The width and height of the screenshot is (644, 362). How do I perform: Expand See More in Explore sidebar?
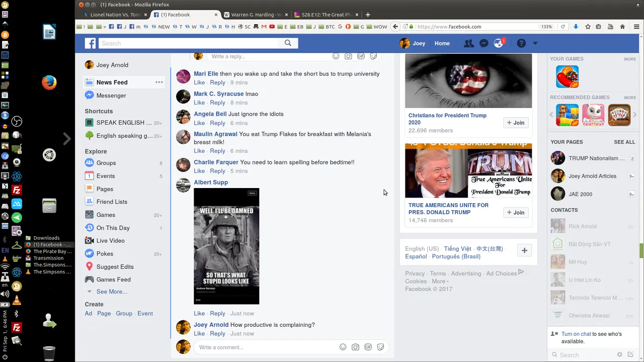pyautogui.click(x=112, y=292)
